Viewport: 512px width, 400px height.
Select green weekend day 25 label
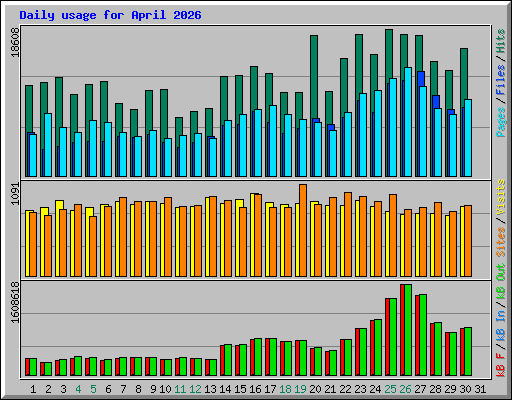click(390, 389)
